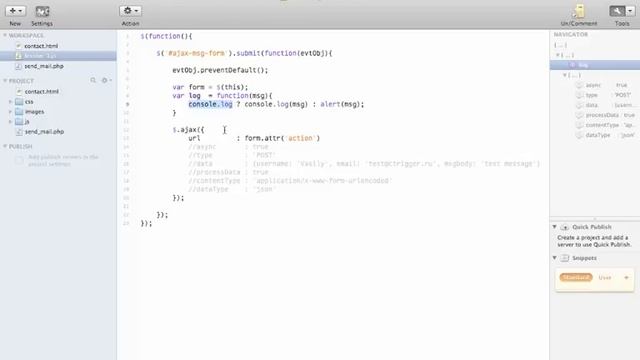Image resolution: width=640 pixels, height=360 pixels.
Task: Click the commented '//contentType' line
Action: click(x=290, y=180)
